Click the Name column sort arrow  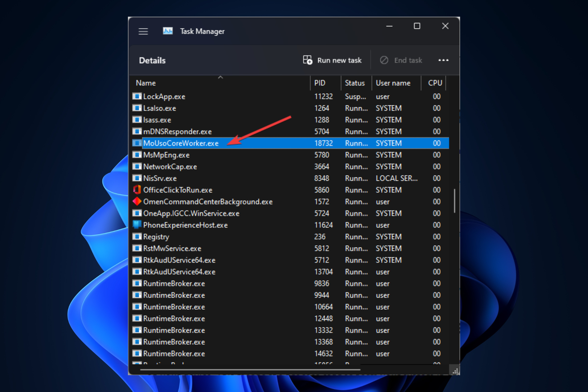221,77
